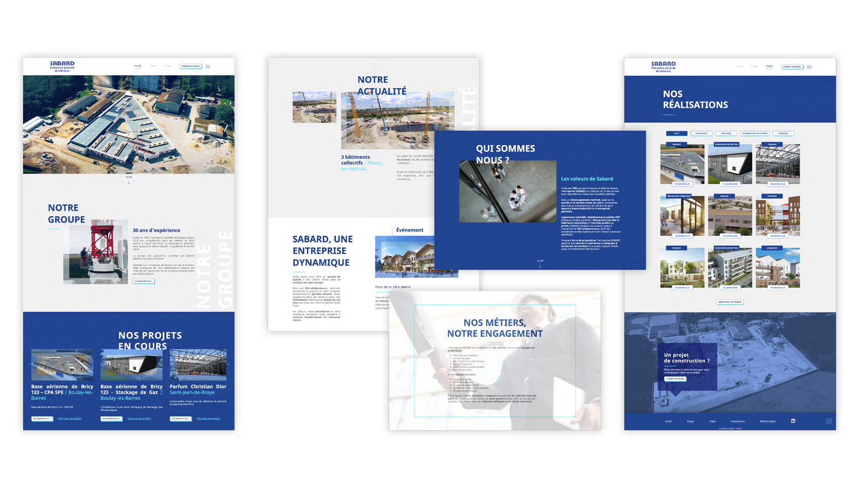Select the RÉNOVATION EXTENTION filter button
Image resolution: width=868 pixels, height=488 pixels.
(x=755, y=133)
